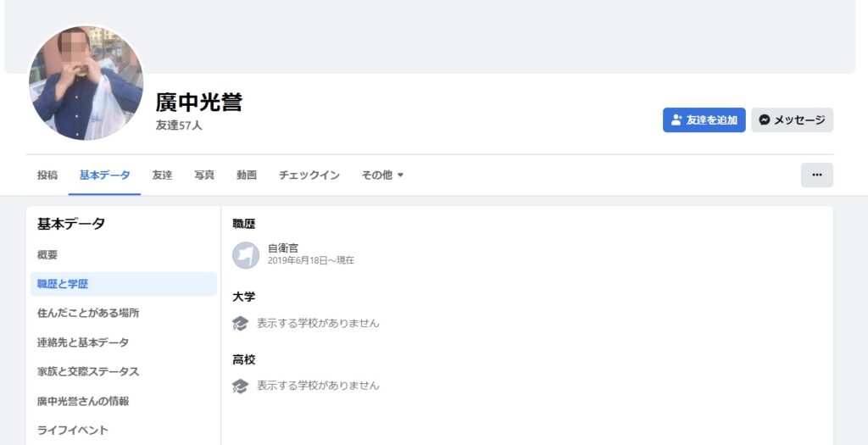This screenshot has width=868, height=445.
Task: Open 家族と交際ステータス section
Action: [x=124, y=371]
